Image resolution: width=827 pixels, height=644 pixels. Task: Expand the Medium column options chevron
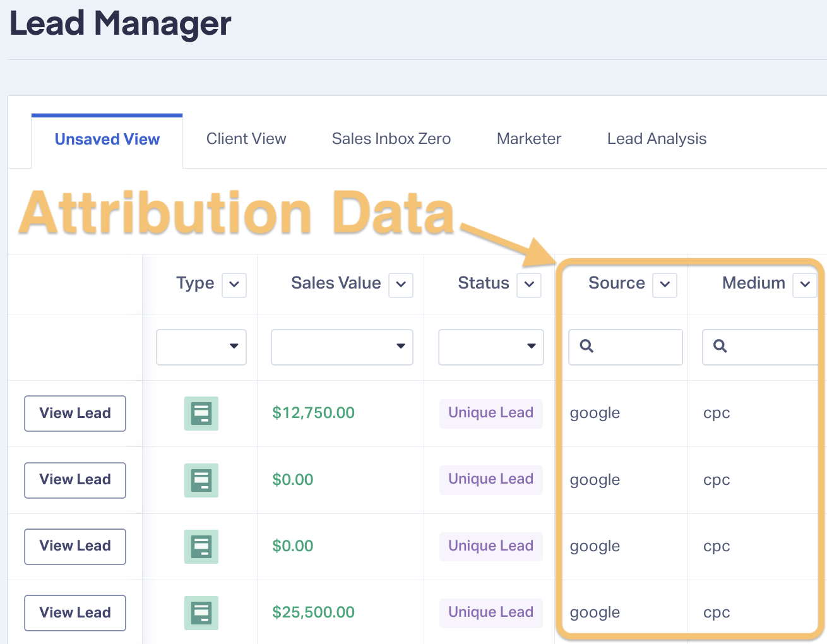click(805, 285)
